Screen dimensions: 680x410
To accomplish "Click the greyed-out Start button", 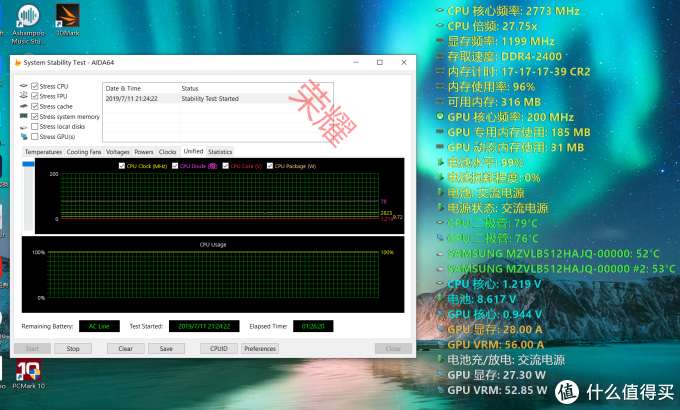I will [x=32, y=348].
